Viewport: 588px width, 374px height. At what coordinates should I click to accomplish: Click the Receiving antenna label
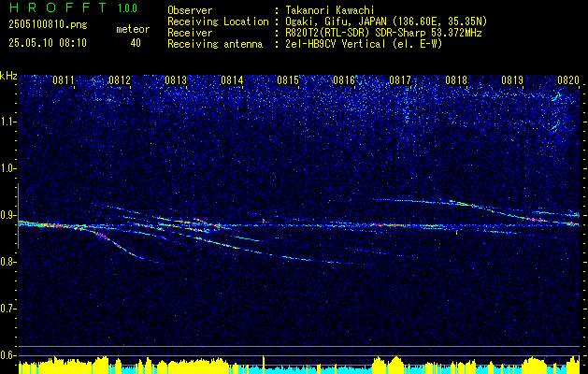(215, 44)
